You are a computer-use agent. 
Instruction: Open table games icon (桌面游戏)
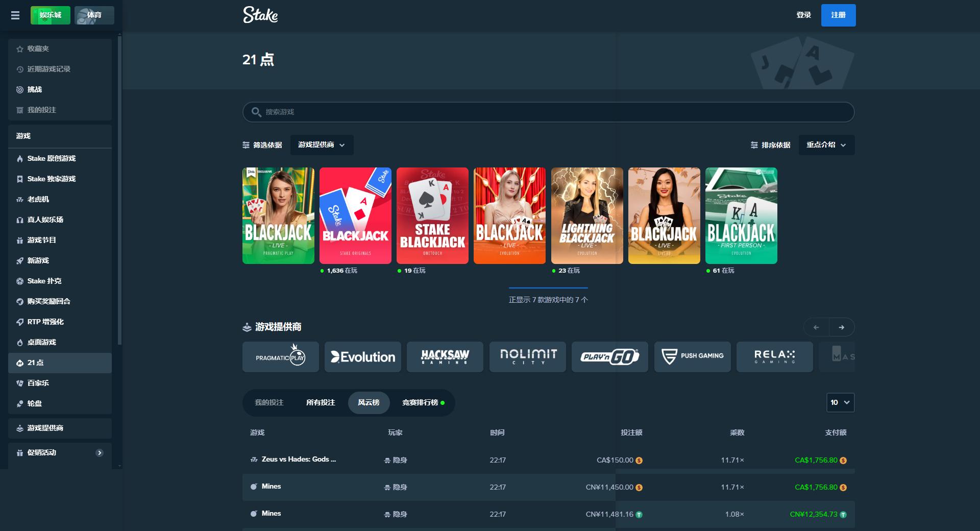[x=20, y=343]
